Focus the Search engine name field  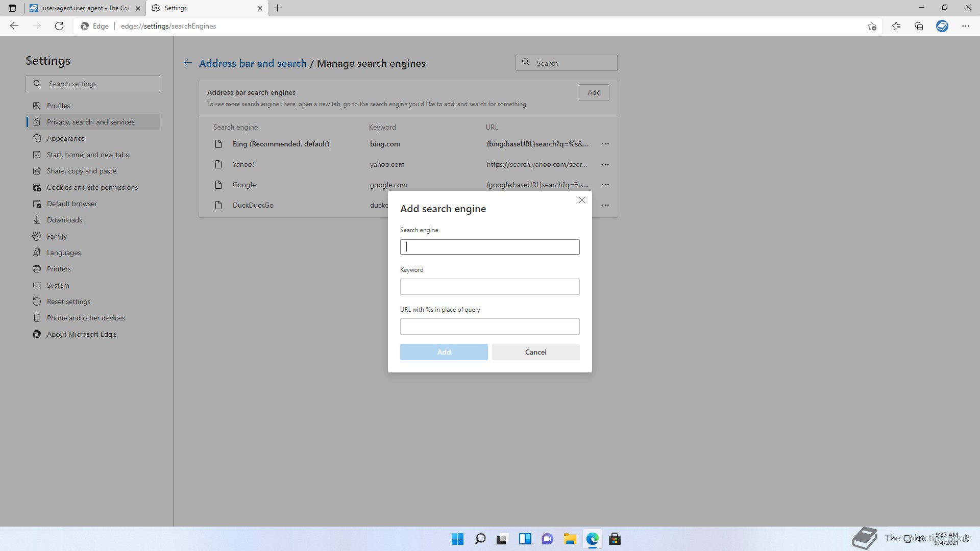(489, 247)
